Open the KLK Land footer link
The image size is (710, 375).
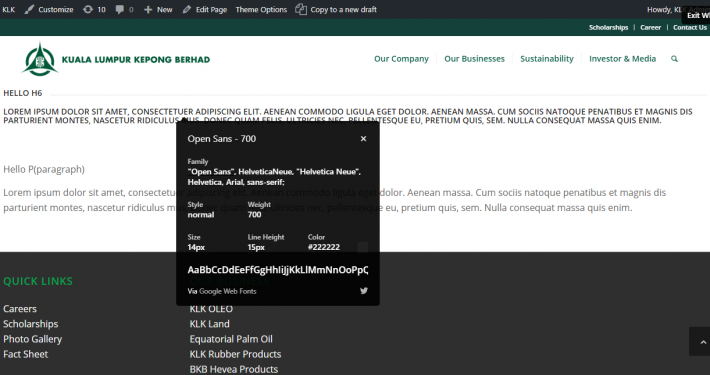[210, 324]
